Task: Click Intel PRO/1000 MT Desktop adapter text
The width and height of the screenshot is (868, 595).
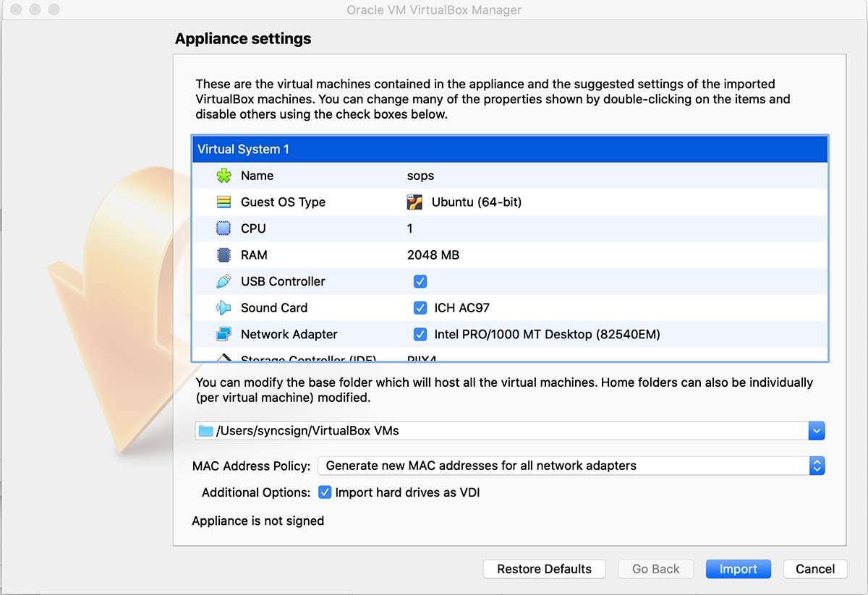Action: point(548,334)
